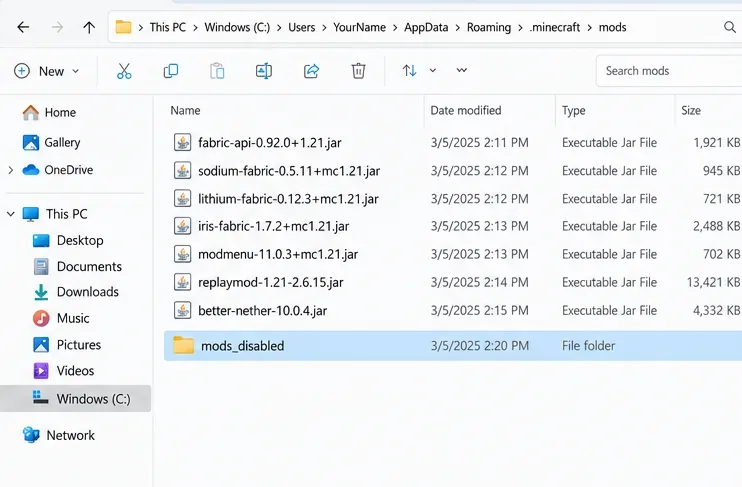The width and height of the screenshot is (742, 487).
Task: Select sodium-fabric-0.5.11+mc1.21.jar file
Action: pos(289,171)
